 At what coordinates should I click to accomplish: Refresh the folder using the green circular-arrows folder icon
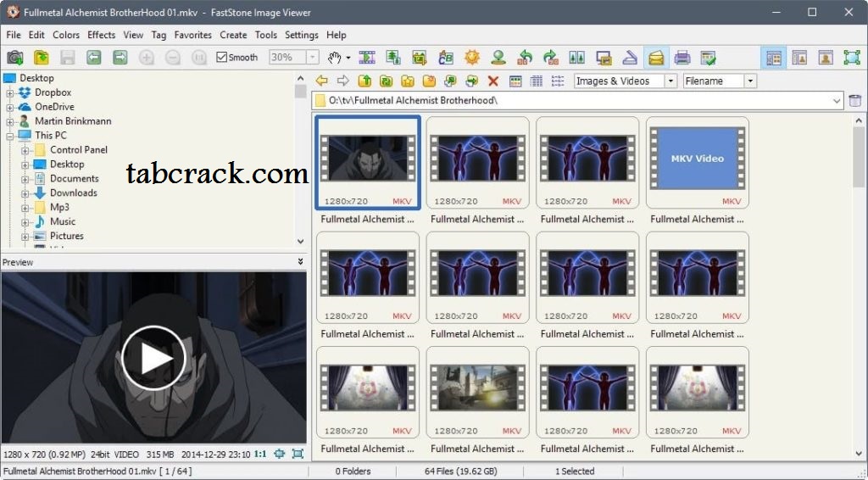click(x=386, y=81)
